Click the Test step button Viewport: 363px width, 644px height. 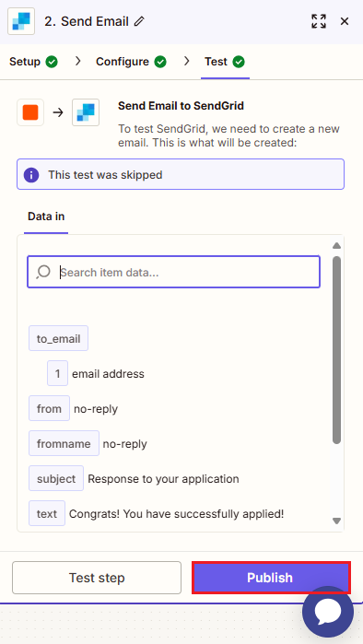[x=97, y=578]
